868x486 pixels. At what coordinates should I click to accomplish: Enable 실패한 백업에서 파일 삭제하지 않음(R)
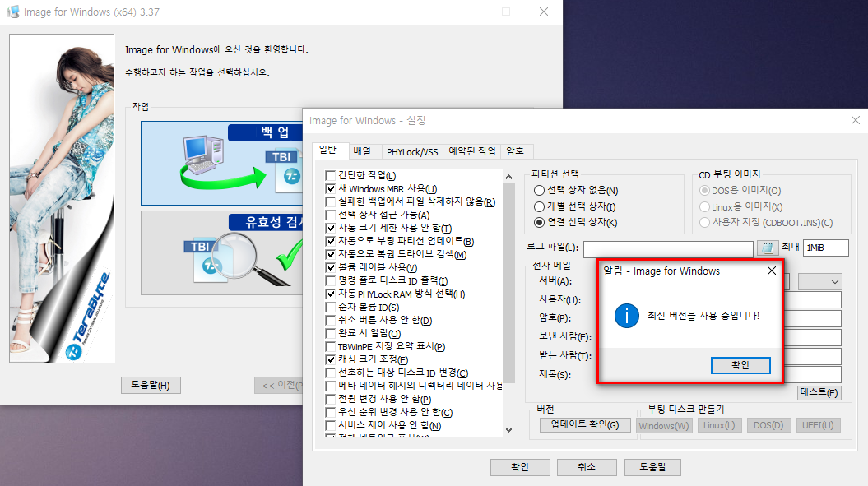click(x=331, y=202)
